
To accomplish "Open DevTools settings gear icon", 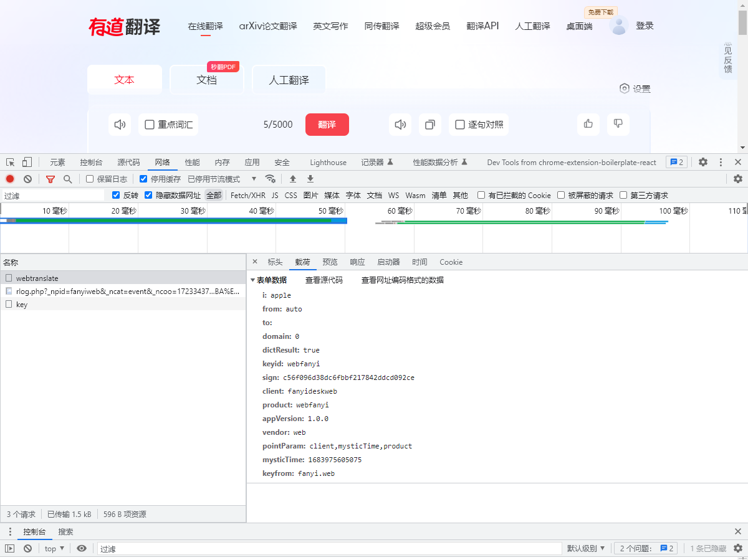I will (x=703, y=162).
